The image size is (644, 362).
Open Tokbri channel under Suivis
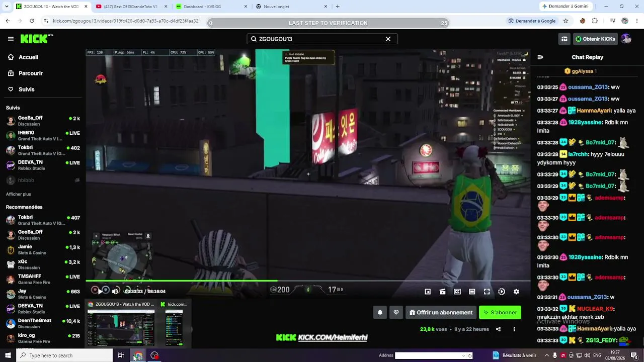43,150
